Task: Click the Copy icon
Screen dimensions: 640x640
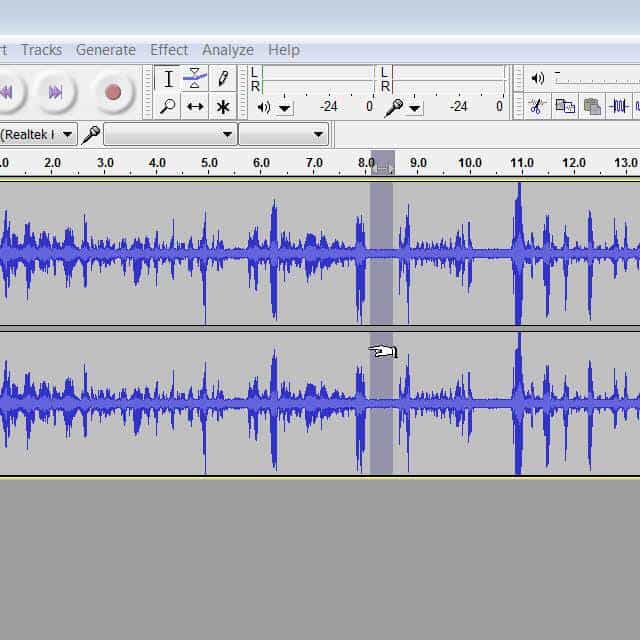Action: [x=565, y=107]
